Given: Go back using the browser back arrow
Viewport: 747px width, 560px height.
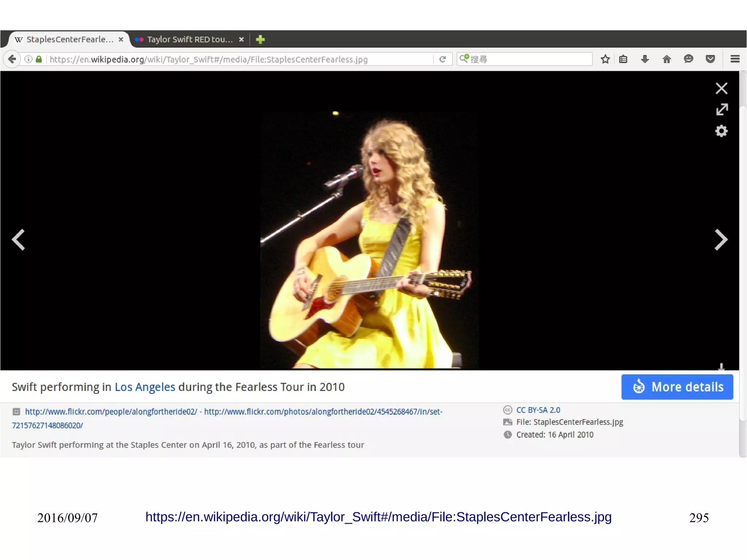Looking at the screenshot, I should click(x=12, y=59).
